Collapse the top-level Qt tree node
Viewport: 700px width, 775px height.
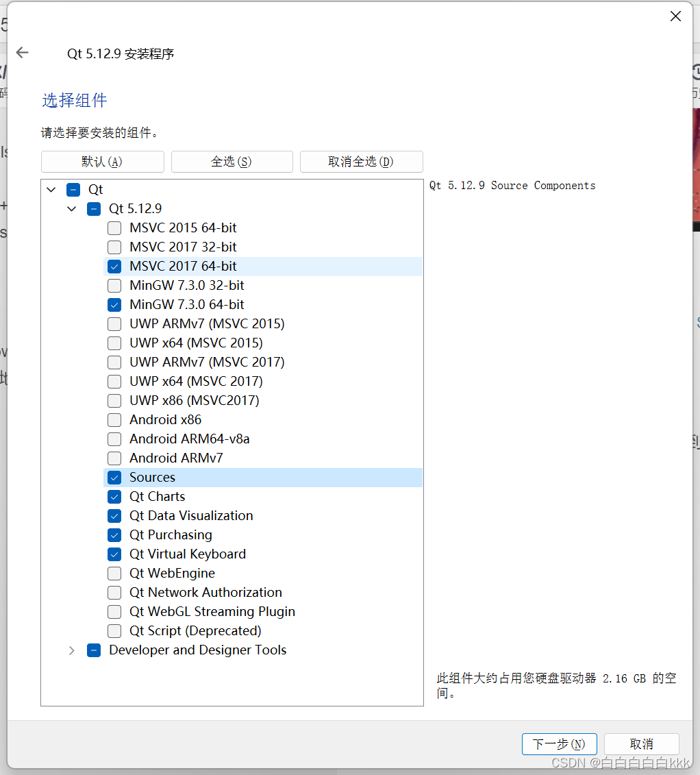pyautogui.click(x=51, y=189)
